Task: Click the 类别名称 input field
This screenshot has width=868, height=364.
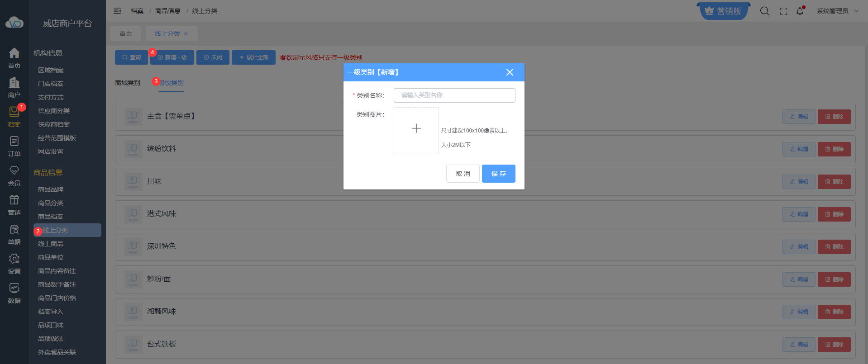Action: [454, 95]
